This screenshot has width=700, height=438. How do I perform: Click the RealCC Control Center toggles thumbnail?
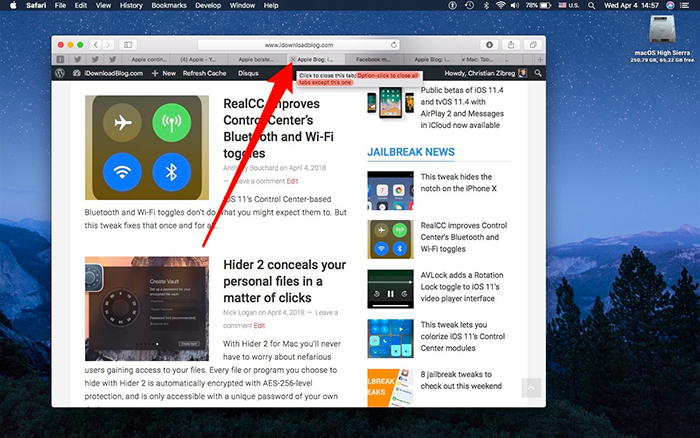pos(147,147)
